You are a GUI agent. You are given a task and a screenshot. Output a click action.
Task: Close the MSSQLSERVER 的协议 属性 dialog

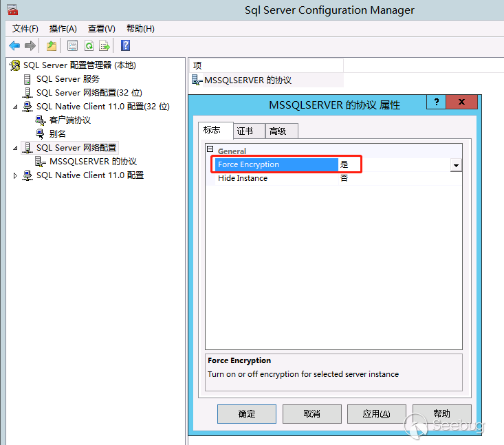[461, 102]
